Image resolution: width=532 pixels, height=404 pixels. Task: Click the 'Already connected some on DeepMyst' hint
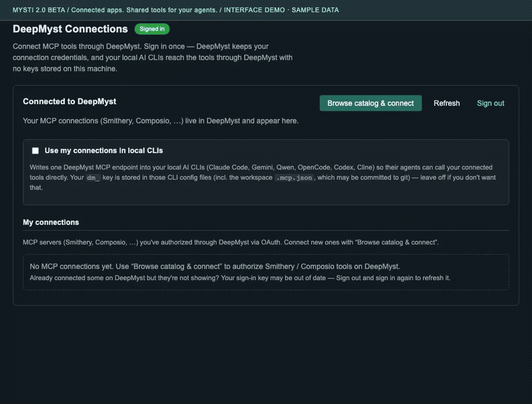(240, 278)
